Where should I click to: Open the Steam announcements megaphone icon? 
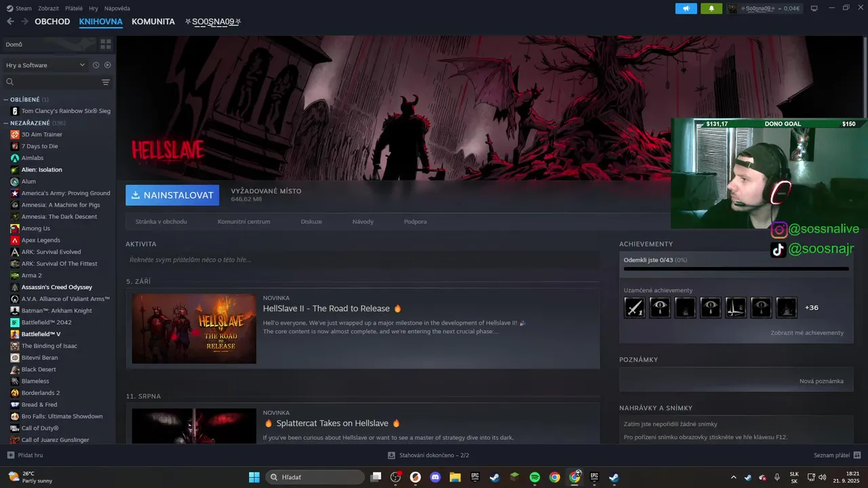click(x=686, y=8)
